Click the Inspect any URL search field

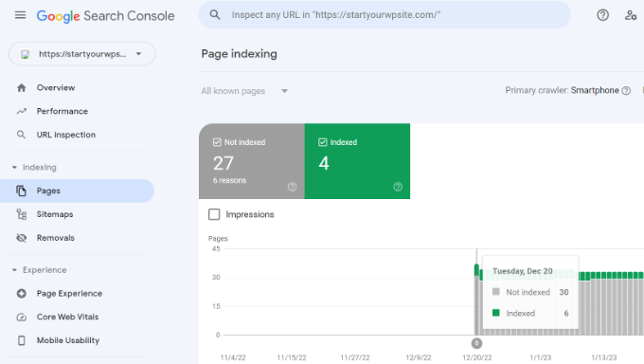tap(385, 15)
